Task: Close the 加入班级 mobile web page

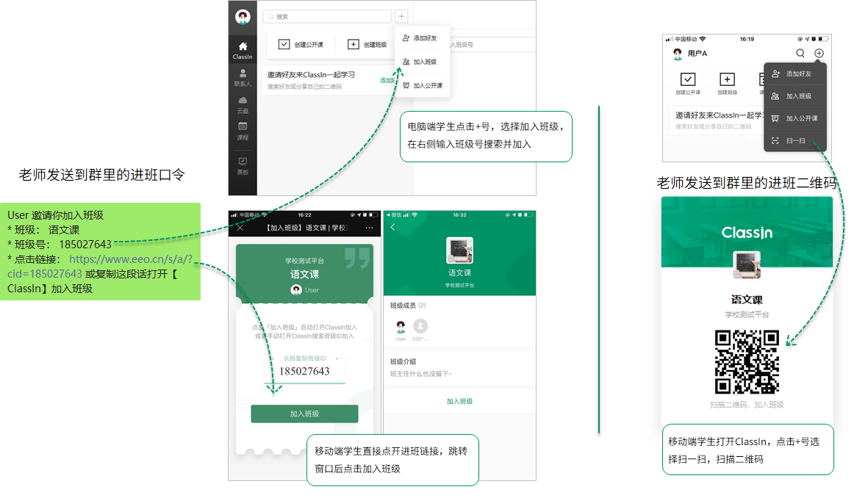Action: point(240,228)
